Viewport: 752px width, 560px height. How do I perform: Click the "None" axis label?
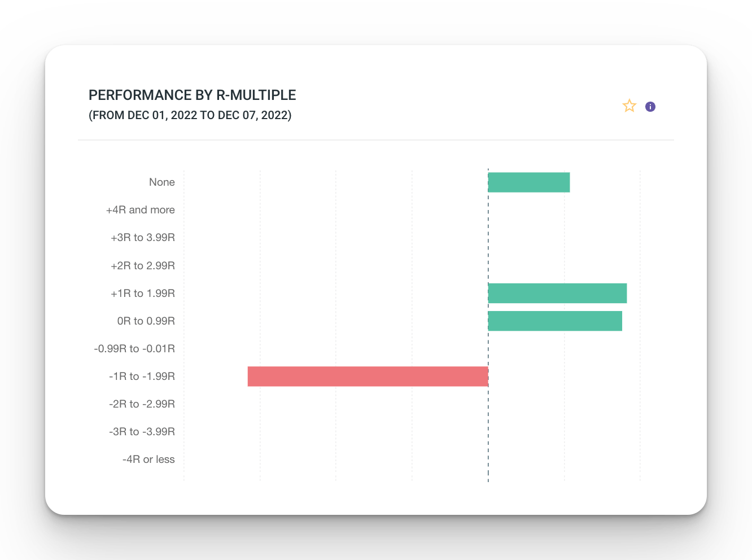(161, 182)
